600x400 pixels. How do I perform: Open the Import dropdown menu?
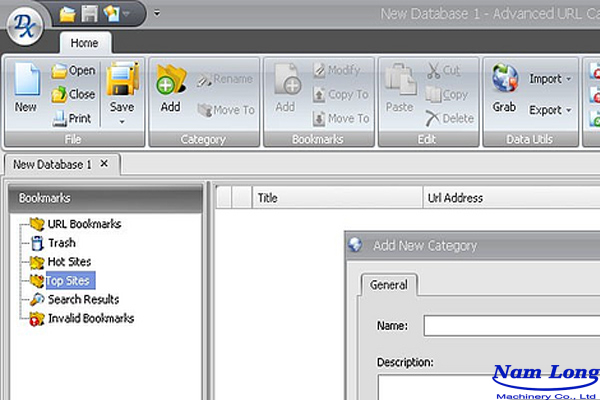point(550,79)
